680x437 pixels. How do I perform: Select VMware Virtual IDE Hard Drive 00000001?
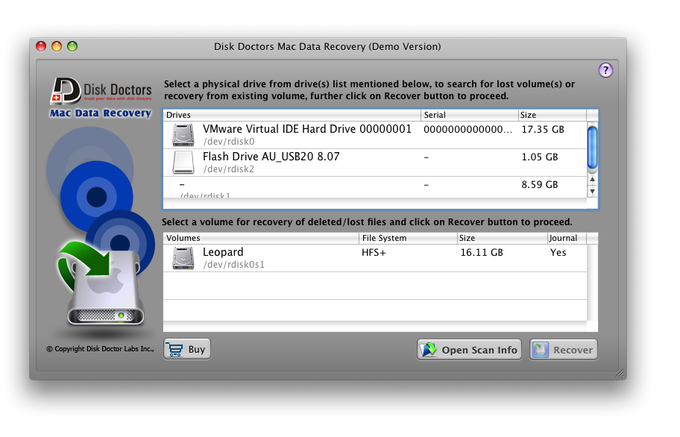(375, 135)
